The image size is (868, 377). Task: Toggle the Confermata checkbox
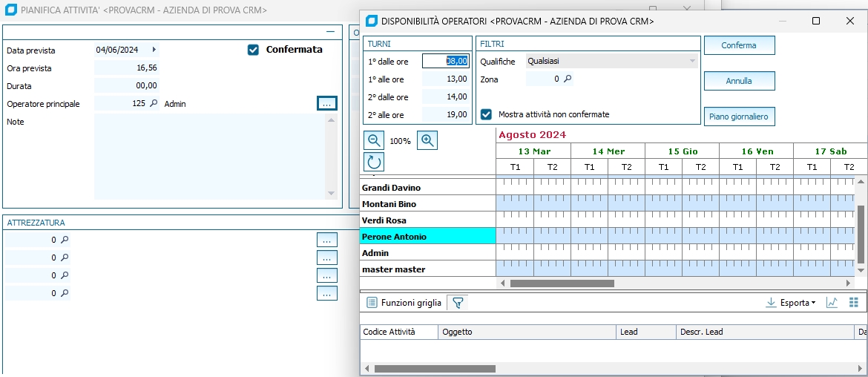pyautogui.click(x=253, y=50)
